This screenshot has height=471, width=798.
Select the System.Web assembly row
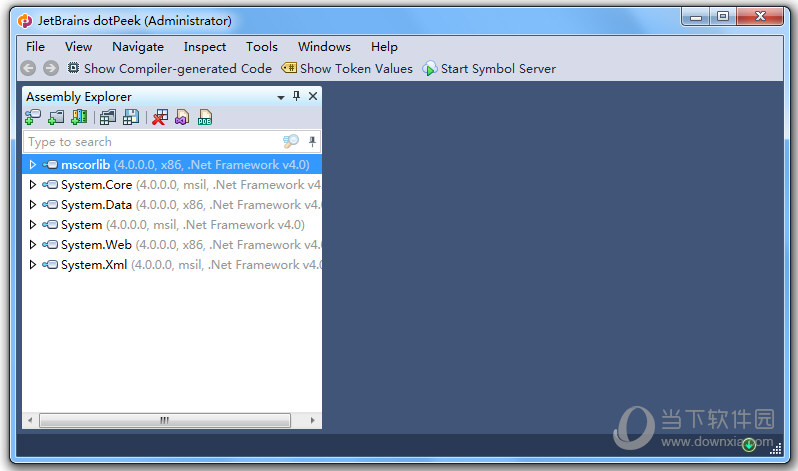click(x=172, y=244)
